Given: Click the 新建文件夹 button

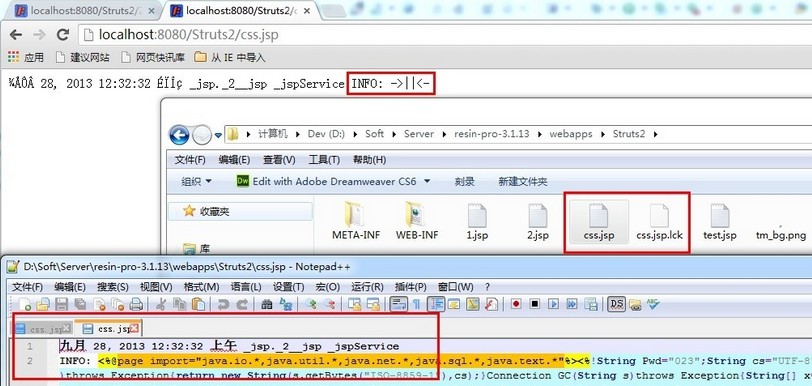Looking at the screenshot, I should pos(523,181).
